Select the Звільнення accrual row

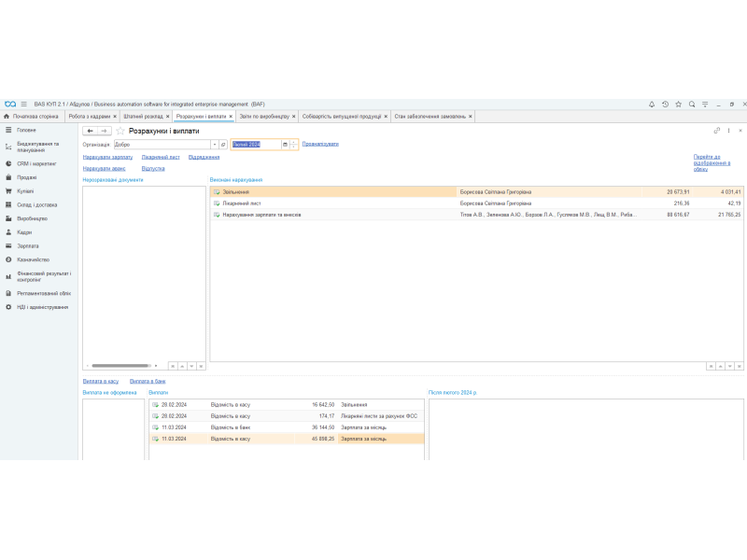(476, 192)
